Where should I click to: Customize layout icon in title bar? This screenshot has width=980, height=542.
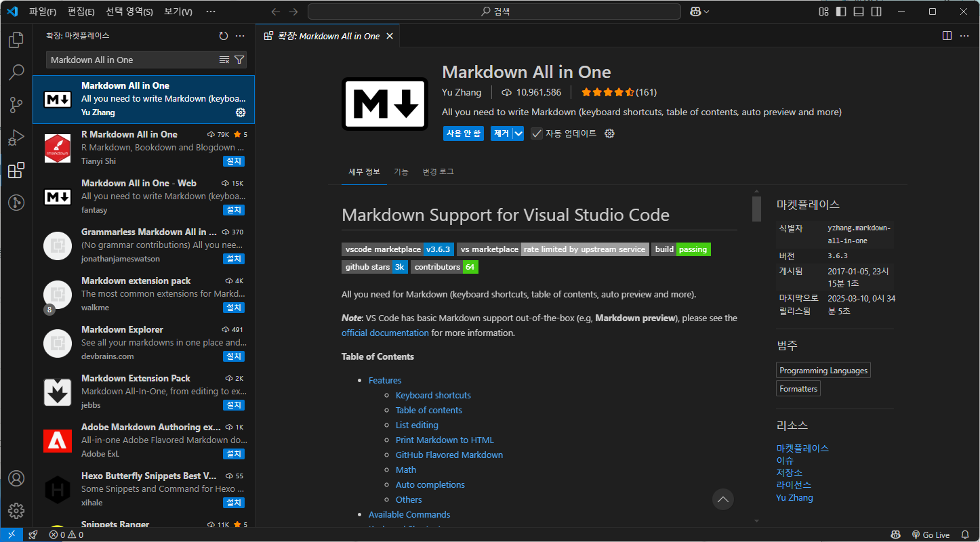(824, 12)
